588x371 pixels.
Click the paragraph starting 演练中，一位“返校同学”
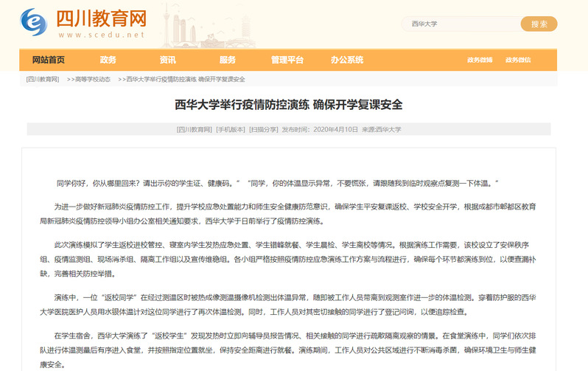tap(288, 305)
